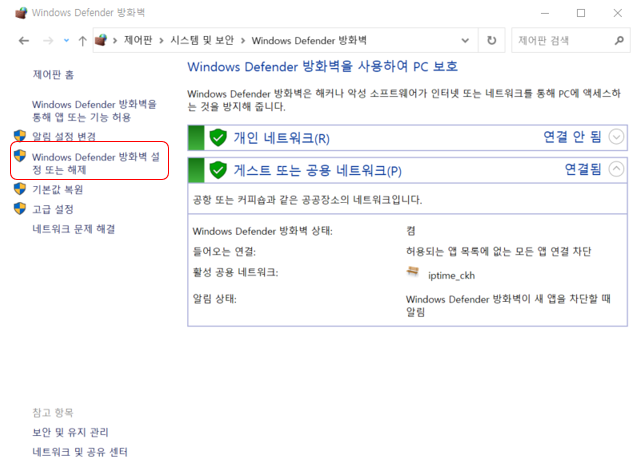The height and width of the screenshot is (470, 637).
Task: Open 알림 설정 변경 link
Action: 64,136
